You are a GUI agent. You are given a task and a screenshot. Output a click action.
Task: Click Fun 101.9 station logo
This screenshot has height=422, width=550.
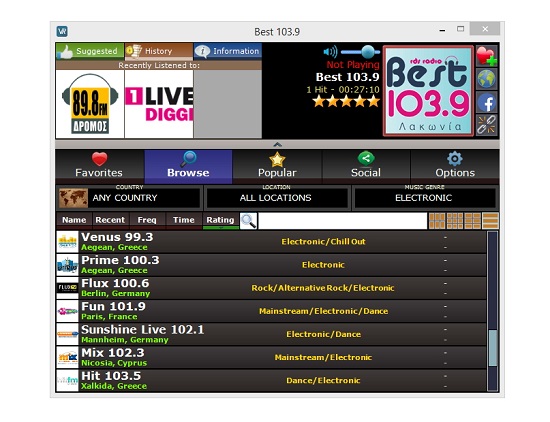pyautogui.click(x=67, y=311)
